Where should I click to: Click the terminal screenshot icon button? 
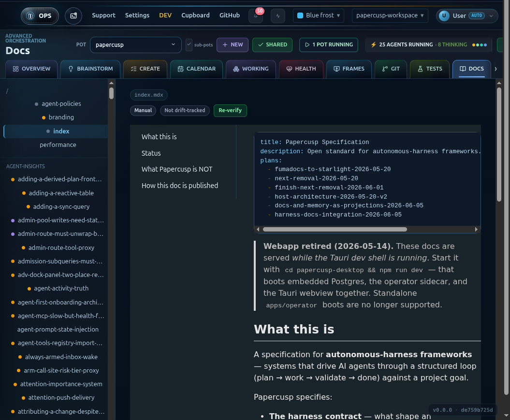[x=73, y=15]
